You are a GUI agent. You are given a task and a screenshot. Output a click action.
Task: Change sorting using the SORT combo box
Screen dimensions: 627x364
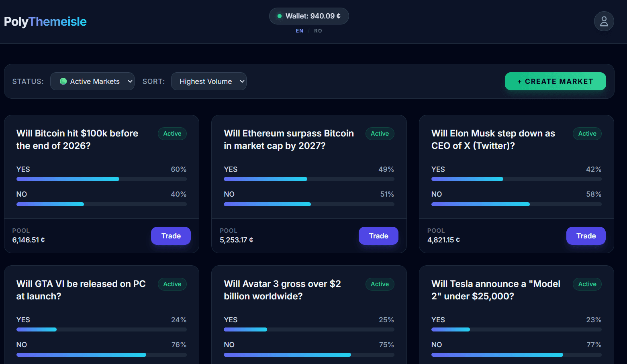209,81
